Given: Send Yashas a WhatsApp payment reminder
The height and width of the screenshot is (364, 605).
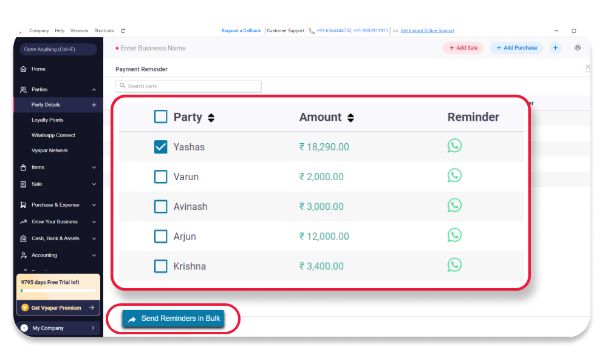Looking at the screenshot, I should [x=454, y=146].
